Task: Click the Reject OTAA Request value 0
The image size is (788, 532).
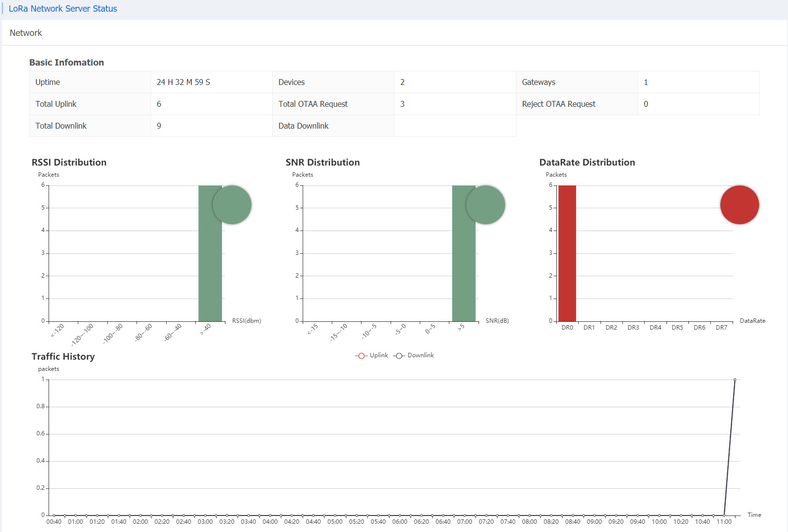Action: pyautogui.click(x=646, y=104)
